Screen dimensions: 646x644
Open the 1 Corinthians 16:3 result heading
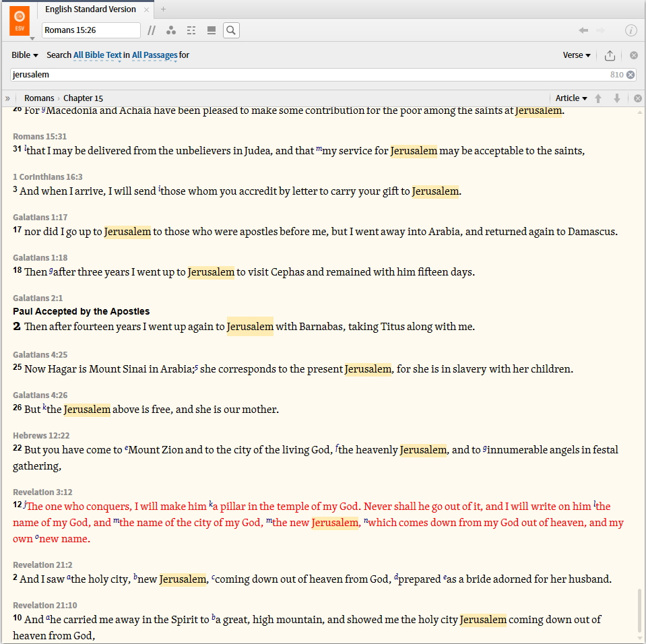[47, 176]
